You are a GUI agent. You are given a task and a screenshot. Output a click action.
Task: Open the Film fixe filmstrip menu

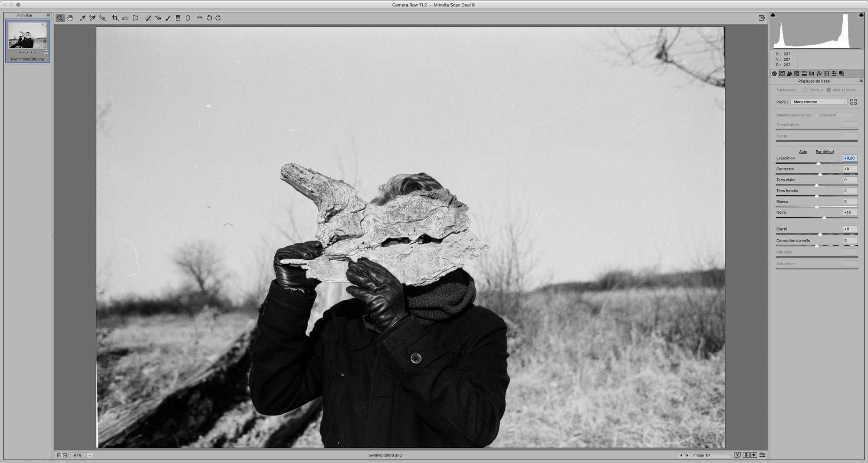(48, 15)
